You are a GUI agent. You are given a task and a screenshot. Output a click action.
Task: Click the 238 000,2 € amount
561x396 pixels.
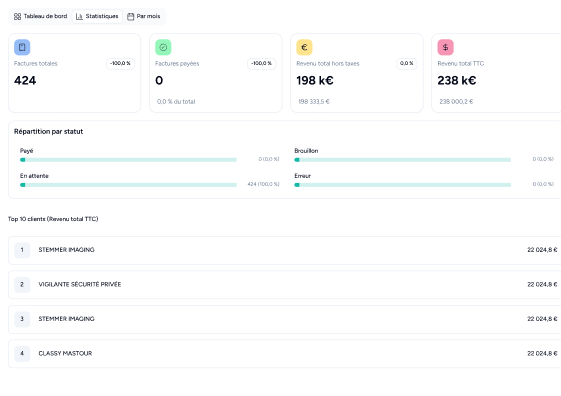point(456,102)
